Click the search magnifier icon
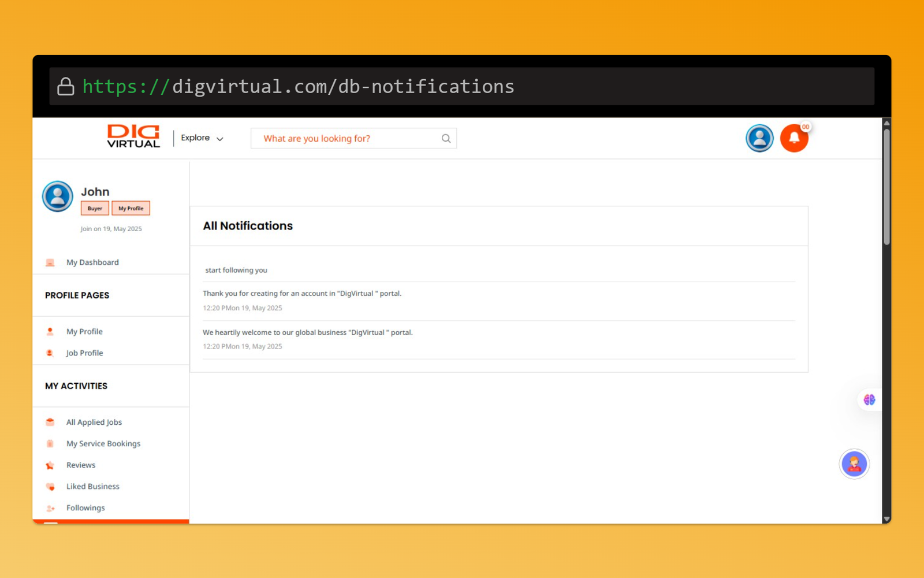 [446, 138]
